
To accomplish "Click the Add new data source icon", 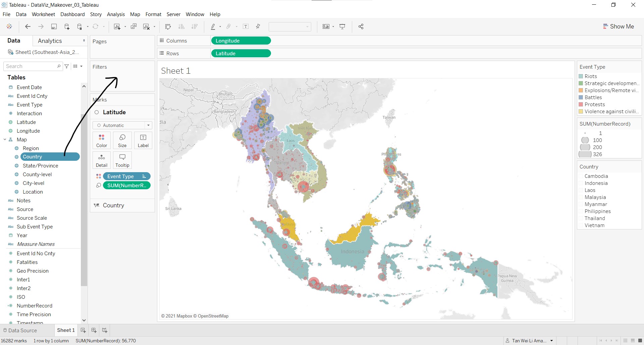I will 67,27.
